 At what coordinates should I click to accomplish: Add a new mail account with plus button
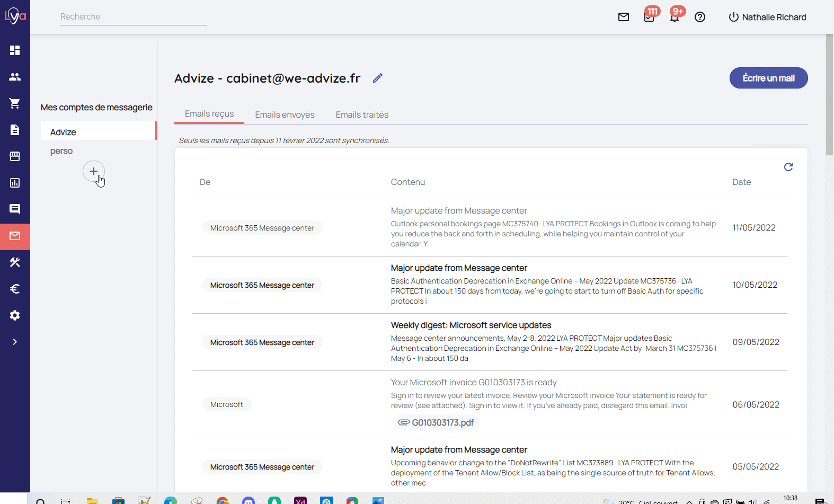tap(94, 171)
